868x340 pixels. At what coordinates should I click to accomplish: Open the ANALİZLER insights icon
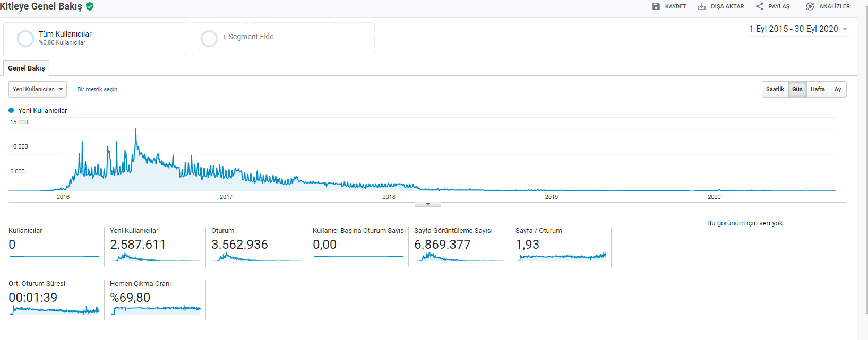pyautogui.click(x=810, y=6)
